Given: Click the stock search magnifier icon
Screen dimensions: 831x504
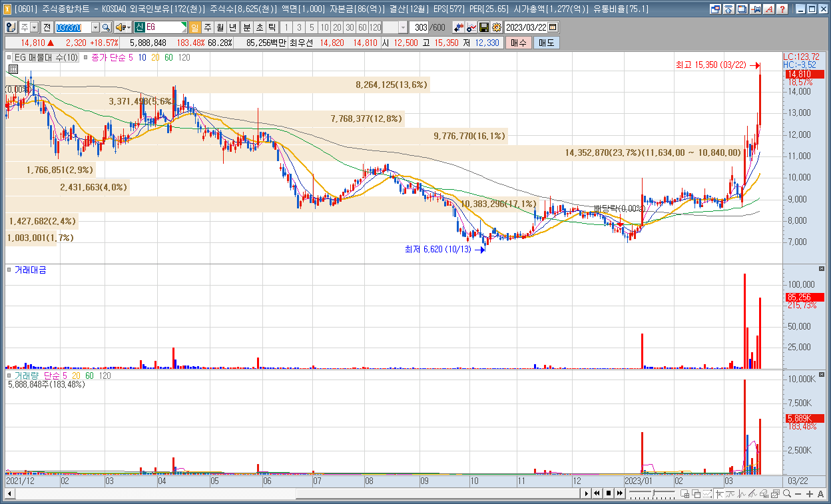Looking at the screenshot, I should click(106, 27).
